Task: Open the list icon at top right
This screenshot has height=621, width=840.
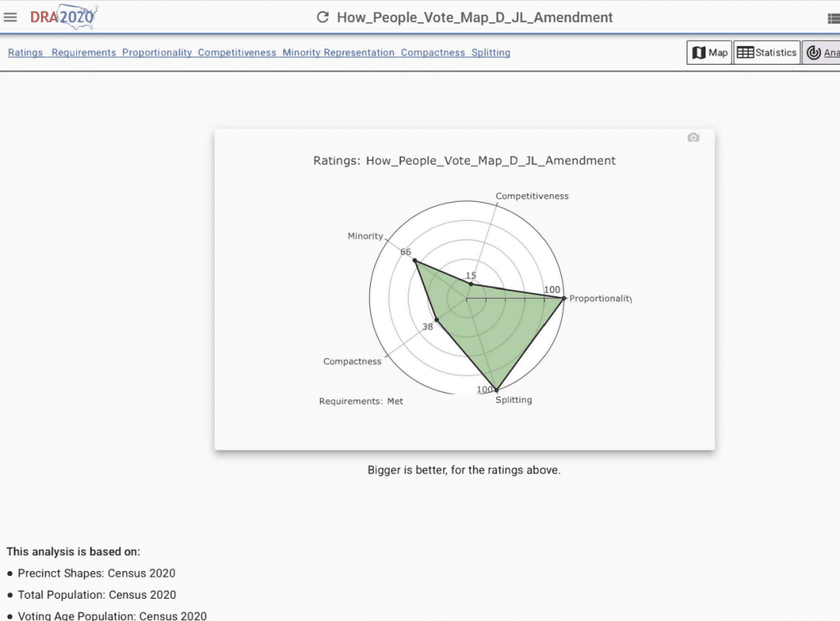Action: 833,18
